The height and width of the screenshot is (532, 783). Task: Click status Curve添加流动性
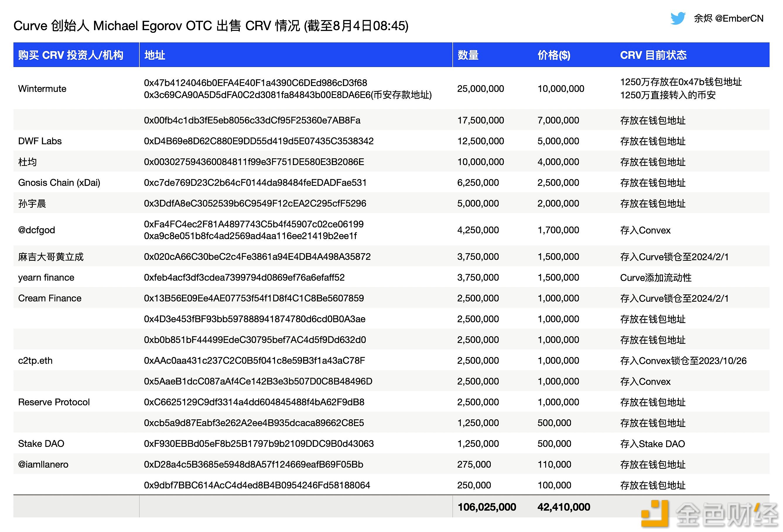coord(656,278)
